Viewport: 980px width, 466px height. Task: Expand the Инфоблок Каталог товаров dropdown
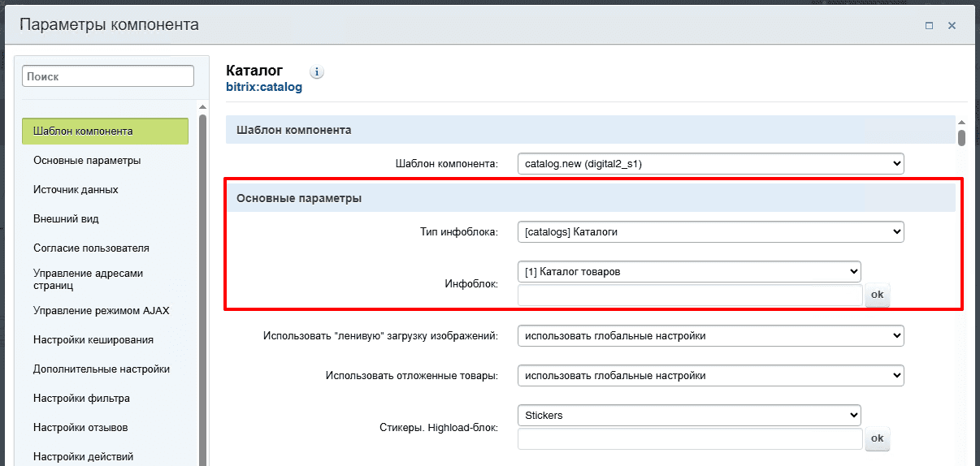pos(688,272)
